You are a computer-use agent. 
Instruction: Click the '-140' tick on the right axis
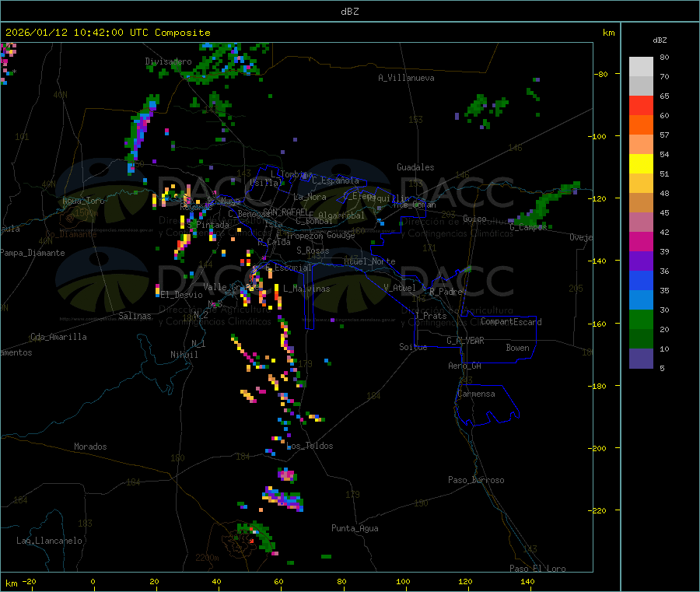(599, 261)
